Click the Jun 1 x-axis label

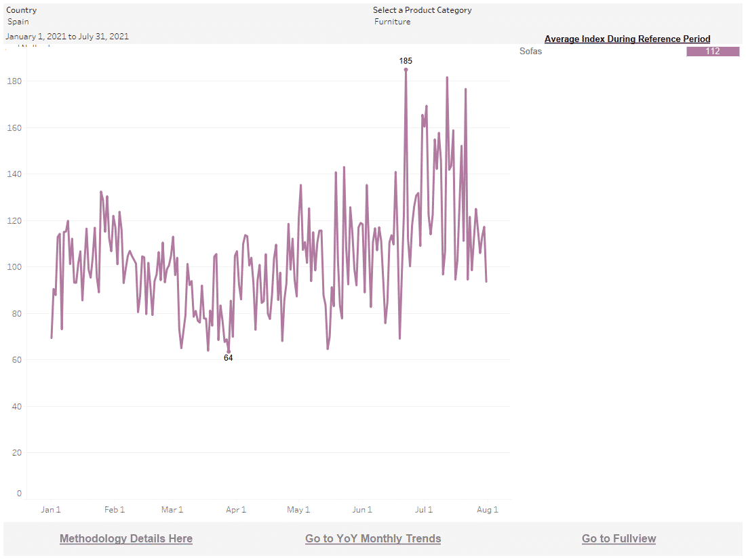pos(362,510)
